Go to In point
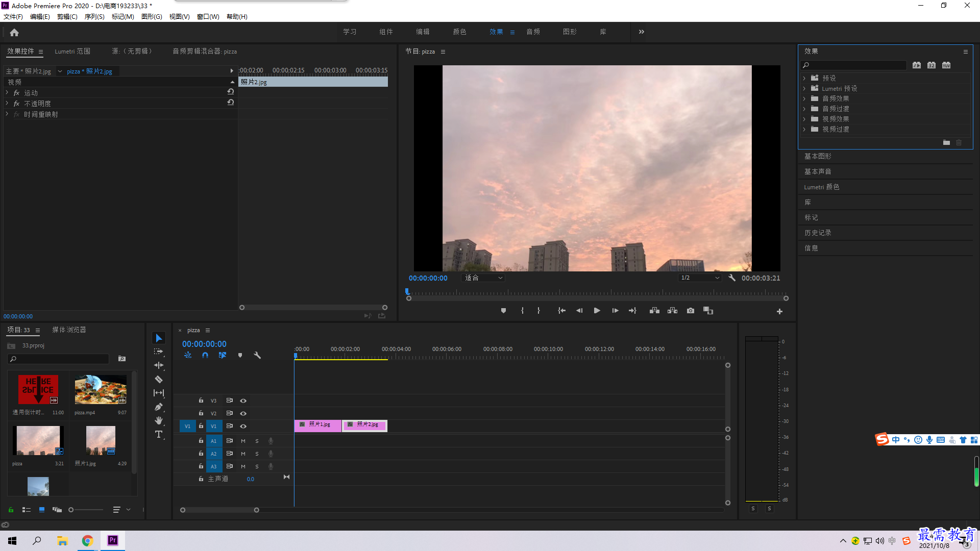This screenshot has height=551, width=980. (x=561, y=311)
